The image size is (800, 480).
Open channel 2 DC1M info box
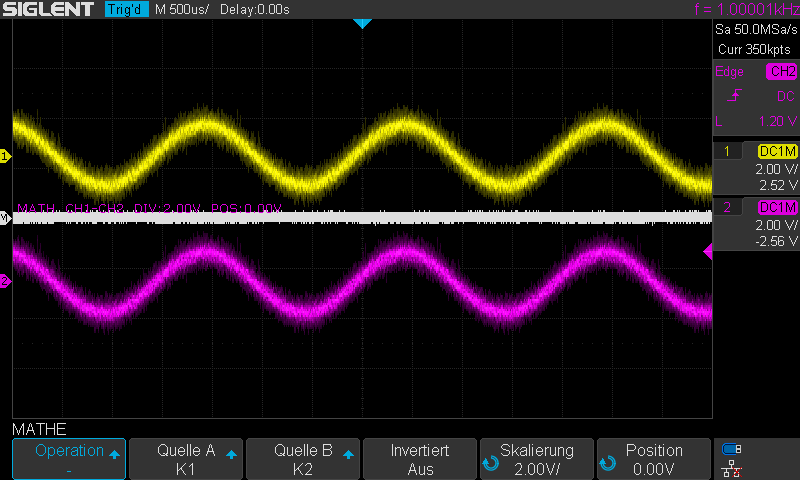[756, 224]
